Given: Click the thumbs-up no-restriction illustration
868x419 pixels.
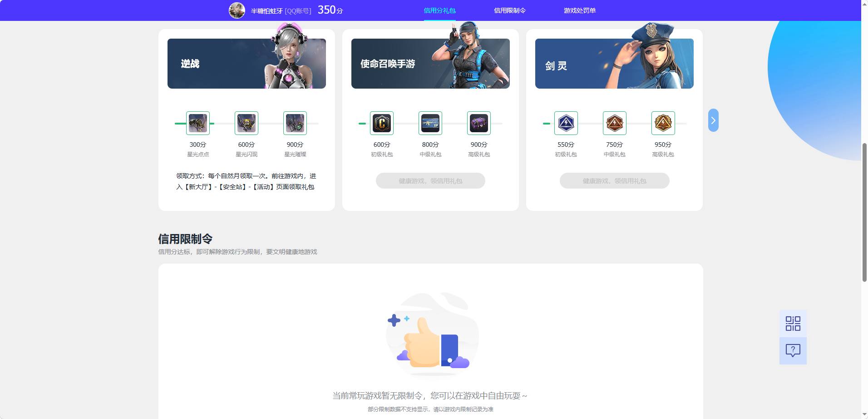Looking at the screenshot, I should (432, 334).
